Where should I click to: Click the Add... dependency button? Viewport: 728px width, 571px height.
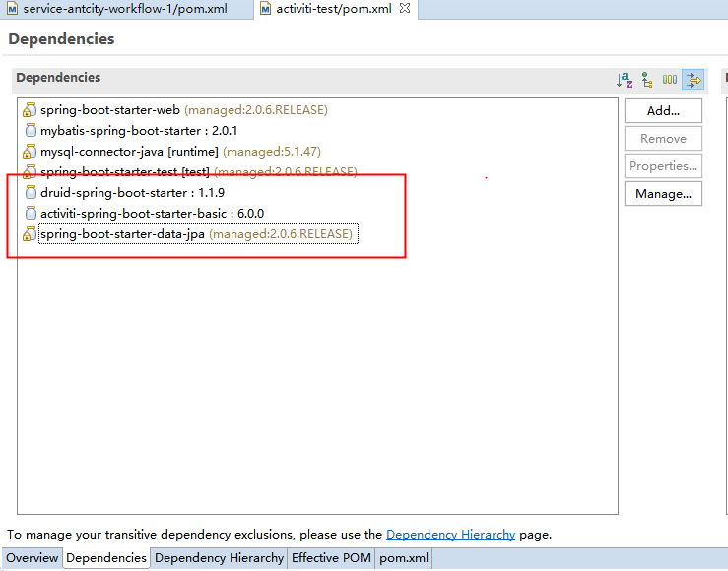click(x=663, y=111)
